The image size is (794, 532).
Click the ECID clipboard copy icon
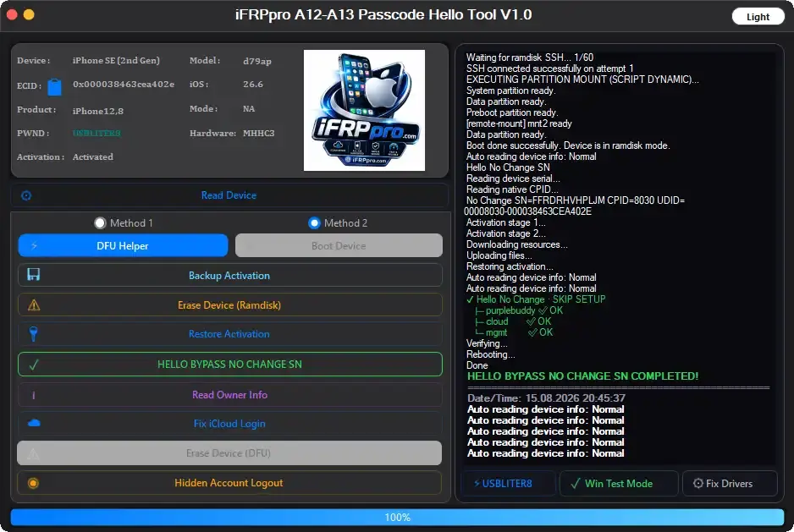[54, 86]
